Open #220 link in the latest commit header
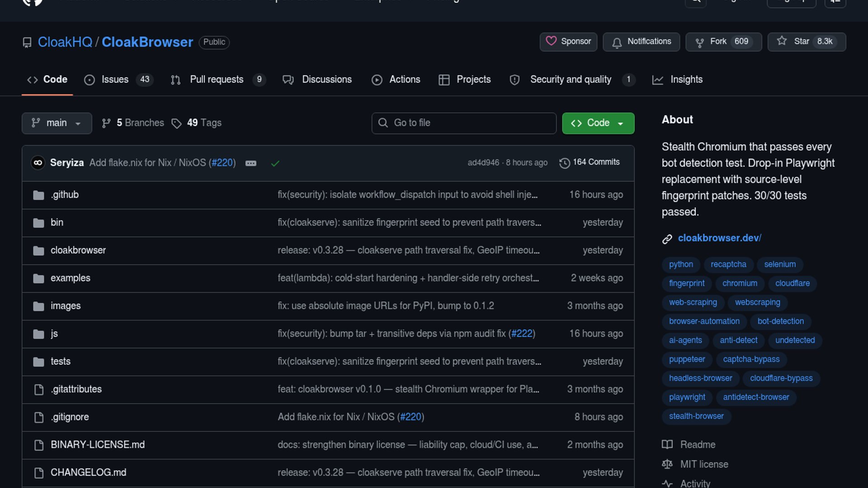 click(222, 163)
